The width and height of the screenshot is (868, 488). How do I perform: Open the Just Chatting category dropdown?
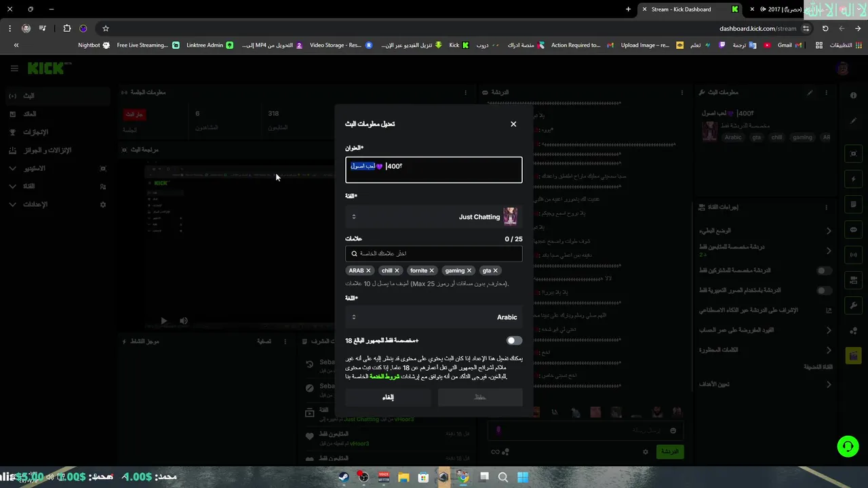tap(434, 217)
